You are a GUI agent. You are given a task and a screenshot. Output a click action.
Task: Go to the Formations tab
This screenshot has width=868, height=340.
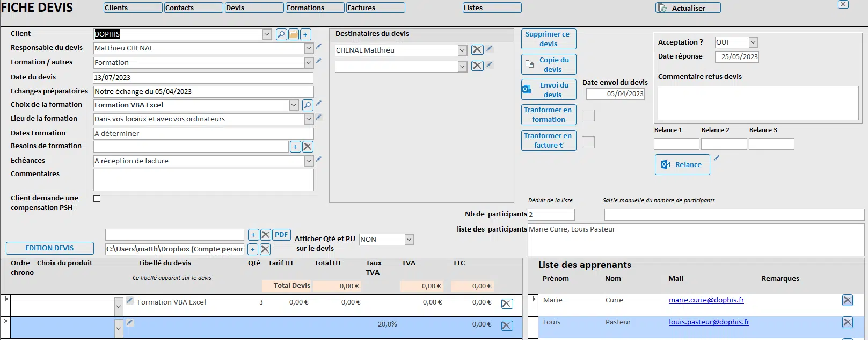tap(315, 8)
